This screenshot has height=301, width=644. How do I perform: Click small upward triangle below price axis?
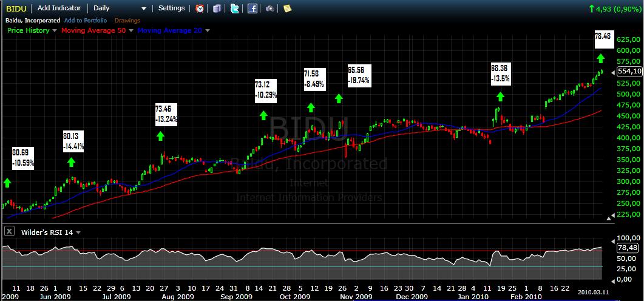(609, 219)
